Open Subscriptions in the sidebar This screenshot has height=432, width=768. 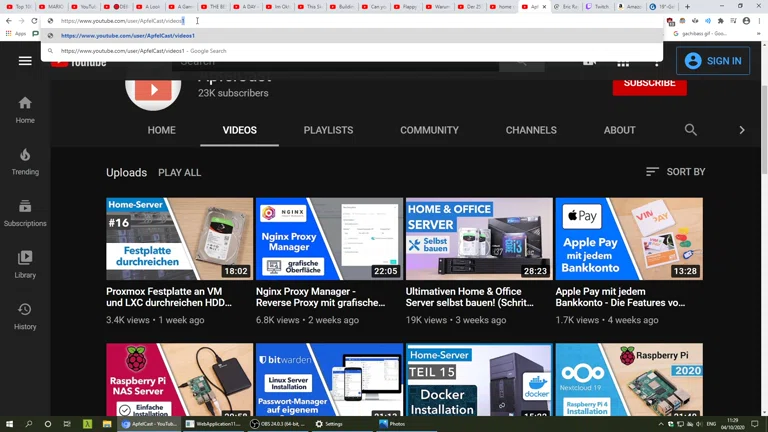(x=25, y=214)
